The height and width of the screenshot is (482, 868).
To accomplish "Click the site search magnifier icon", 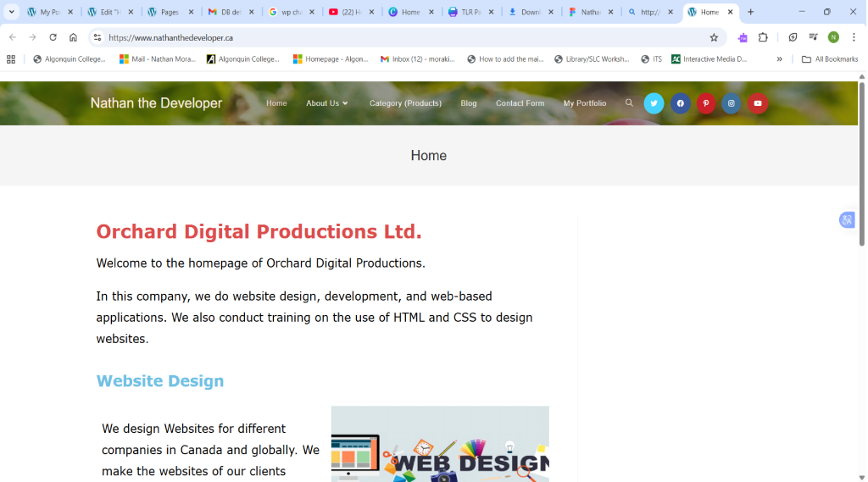I will tap(629, 102).
